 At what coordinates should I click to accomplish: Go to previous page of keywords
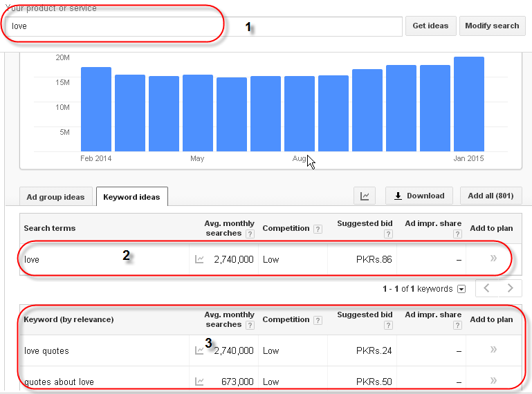pyautogui.click(x=487, y=288)
